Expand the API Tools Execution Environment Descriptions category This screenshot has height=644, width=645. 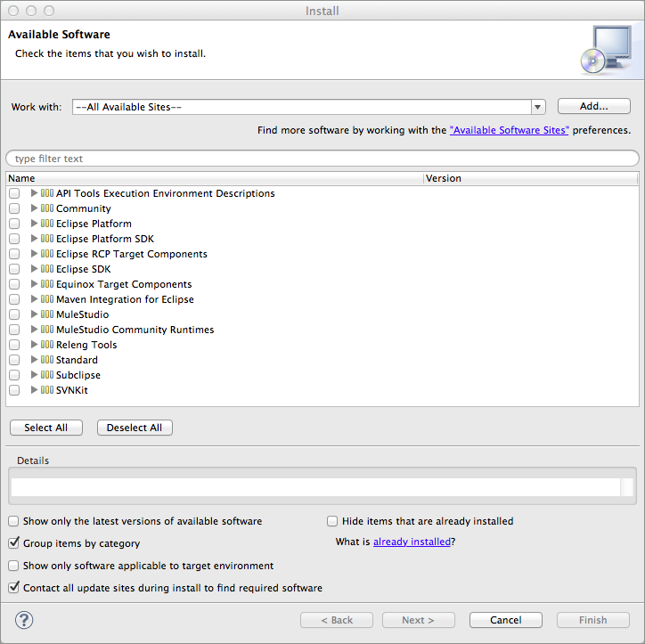[34, 193]
